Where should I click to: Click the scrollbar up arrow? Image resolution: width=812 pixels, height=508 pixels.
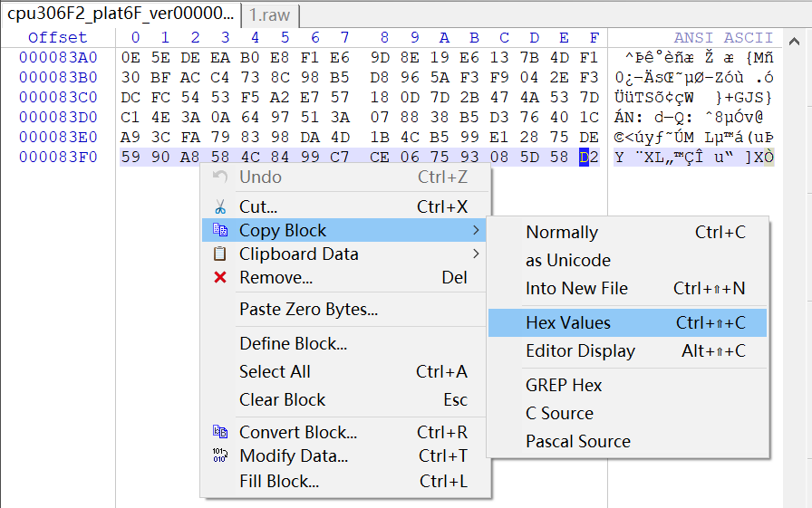(794, 42)
